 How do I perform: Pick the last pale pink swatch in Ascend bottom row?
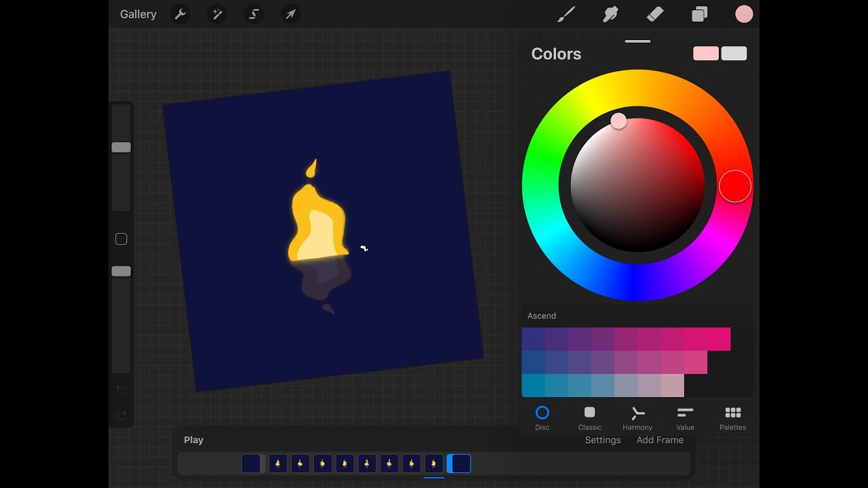[673, 386]
